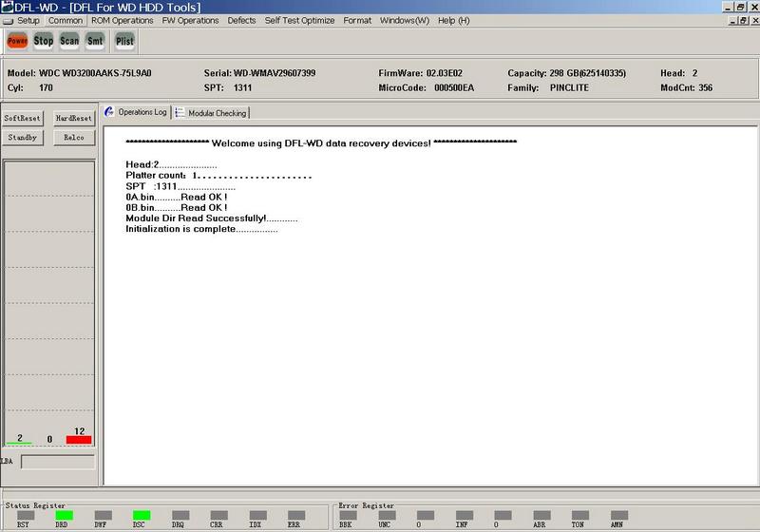Click the TON error register indicator
The width and height of the screenshot is (760, 532).
580,515
